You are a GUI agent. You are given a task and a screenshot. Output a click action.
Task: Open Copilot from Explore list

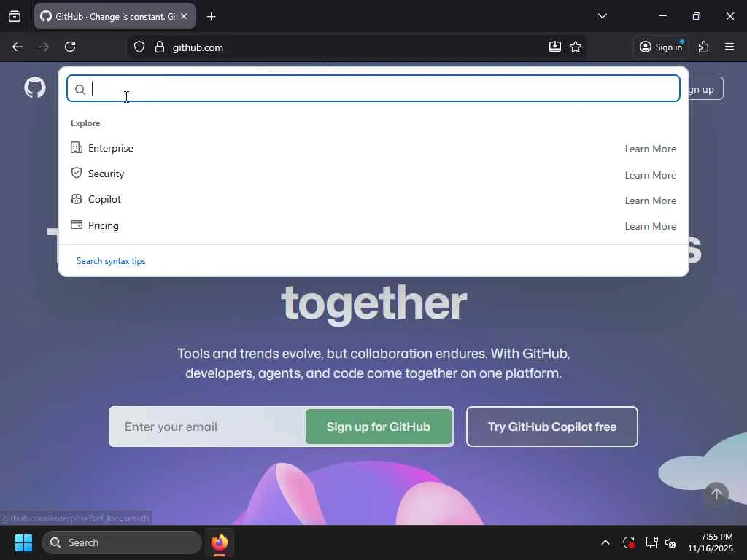point(373,200)
